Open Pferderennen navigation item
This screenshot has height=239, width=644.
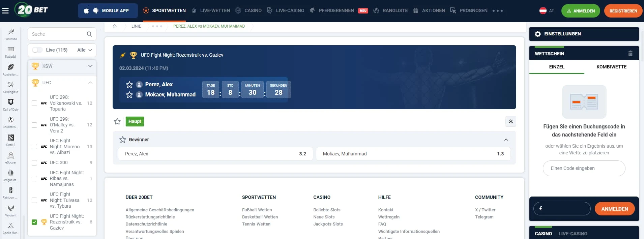pos(339,11)
